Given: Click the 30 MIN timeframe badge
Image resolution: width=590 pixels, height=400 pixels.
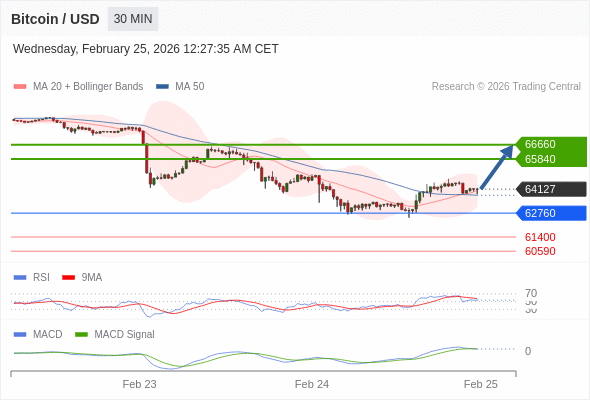Looking at the screenshot, I should (x=133, y=19).
